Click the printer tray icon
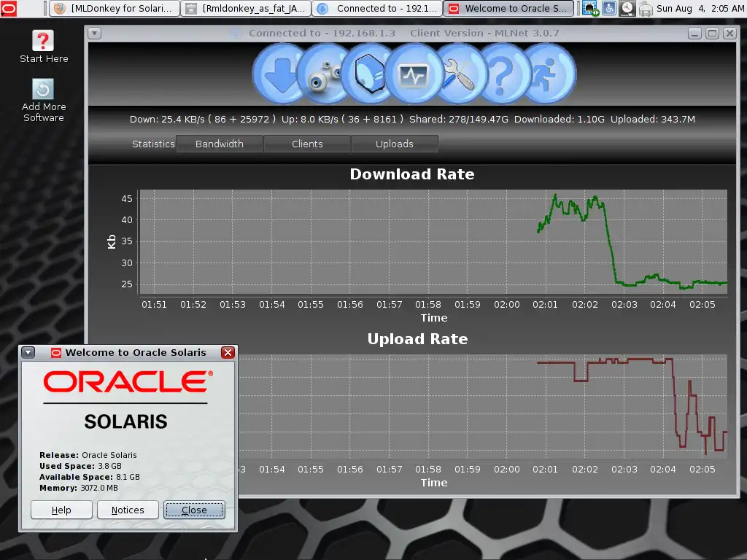747x560 pixels. (646, 9)
